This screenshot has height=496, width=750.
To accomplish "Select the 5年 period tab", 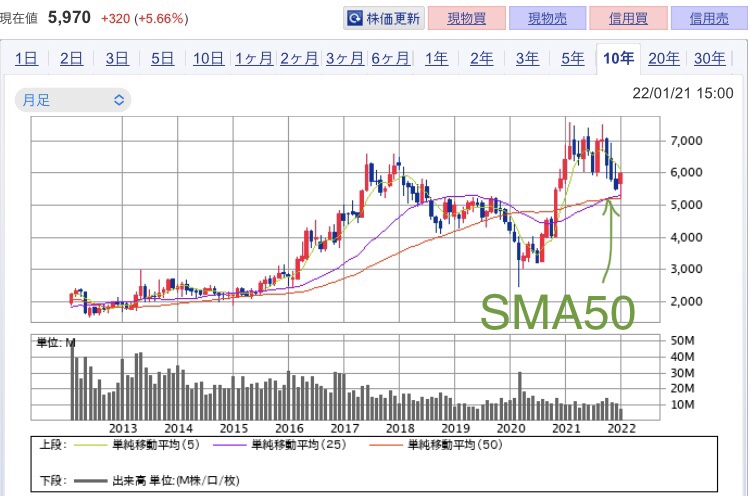I will click(x=573, y=59).
